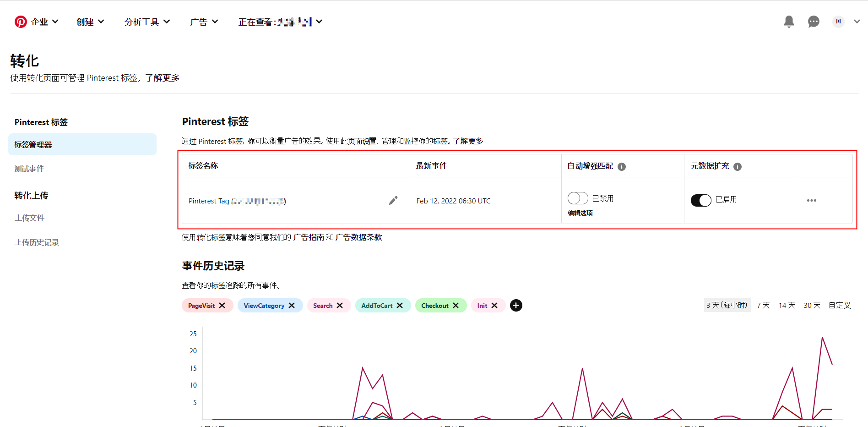Viewport: 868px width, 427px height.
Task: Remove the Search event filter chip
Action: click(x=340, y=306)
